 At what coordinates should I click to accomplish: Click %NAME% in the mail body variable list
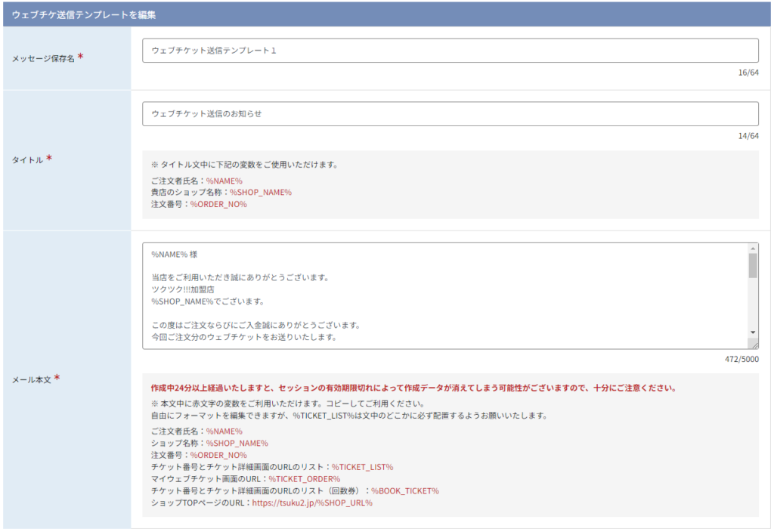[224, 431]
